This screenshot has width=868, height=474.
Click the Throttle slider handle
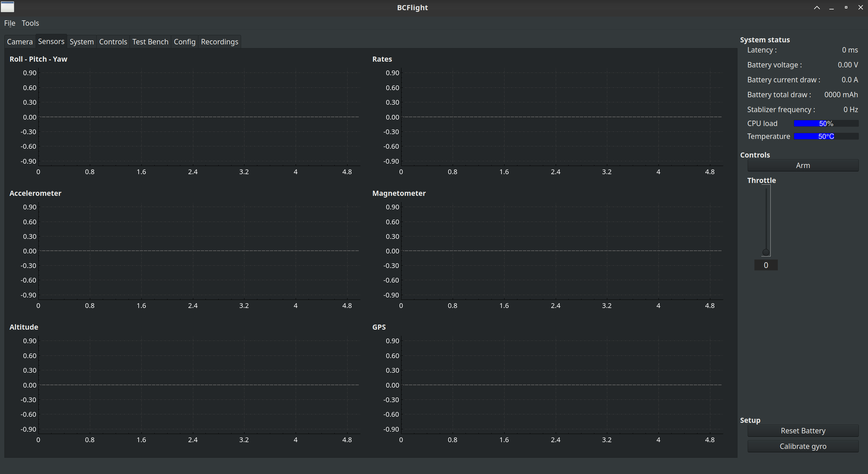coord(766,252)
